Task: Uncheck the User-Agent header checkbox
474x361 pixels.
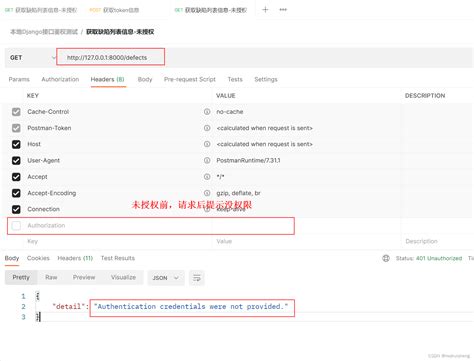Action: pos(16,161)
